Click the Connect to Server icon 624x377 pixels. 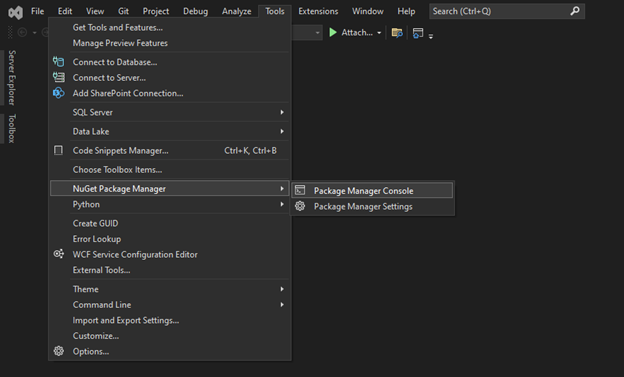(58, 77)
